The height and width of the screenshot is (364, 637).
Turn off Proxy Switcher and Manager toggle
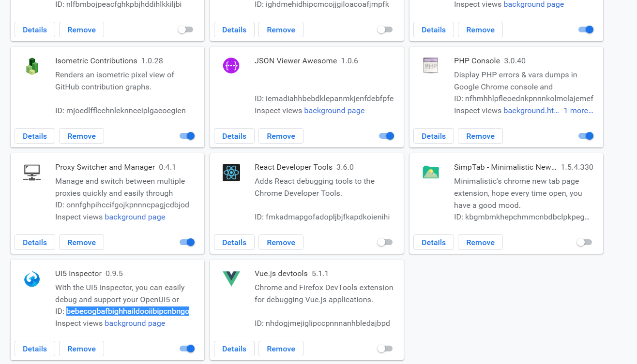(187, 242)
